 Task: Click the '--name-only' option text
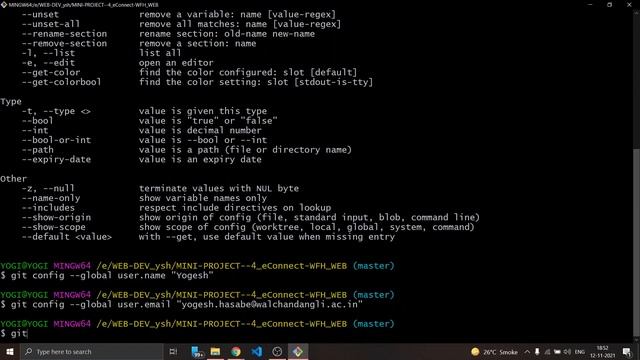point(51,198)
